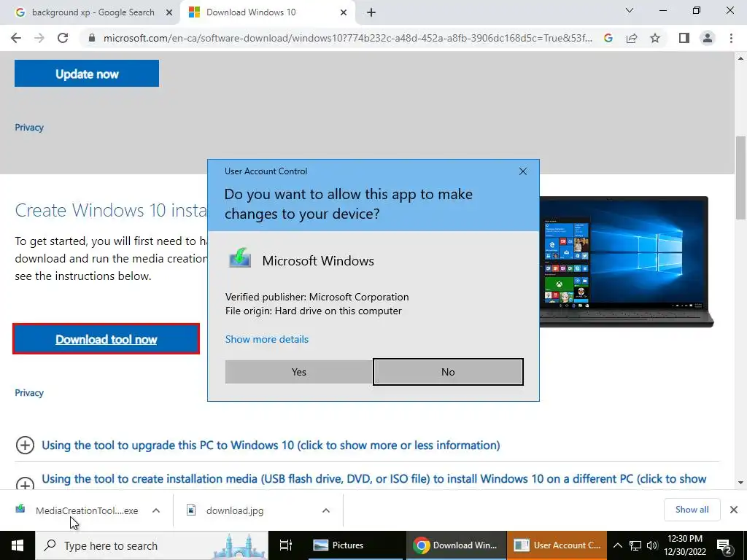The width and height of the screenshot is (747, 560).
Task: Open Privacy link below Download tool now
Action: tap(29, 392)
